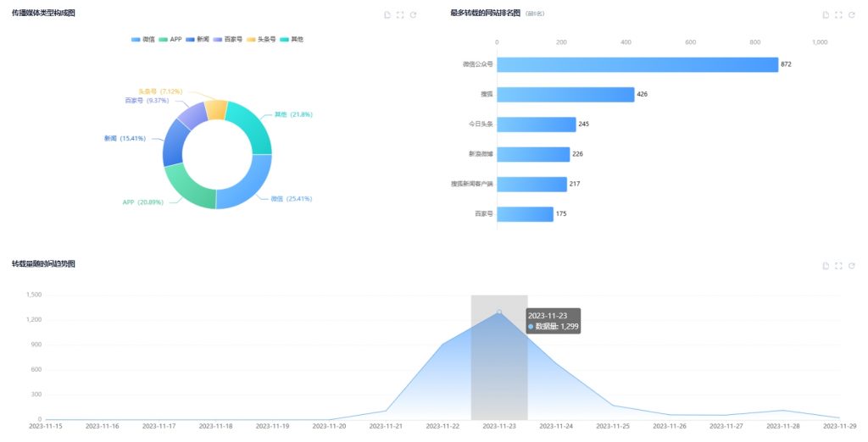The width and height of the screenshot is (868, 442).
Task: Toggle 百家号 legend item visibility
Action: click(228, 40)
